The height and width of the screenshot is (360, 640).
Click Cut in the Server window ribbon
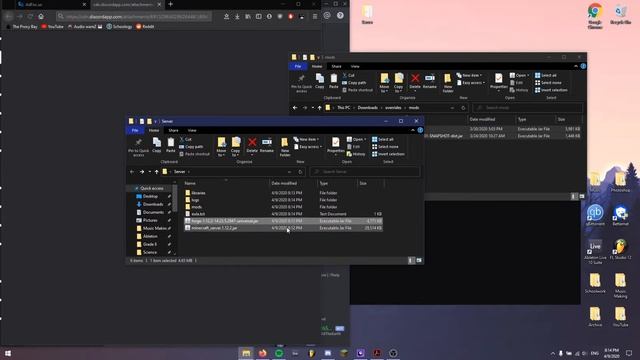pos(186,139)
